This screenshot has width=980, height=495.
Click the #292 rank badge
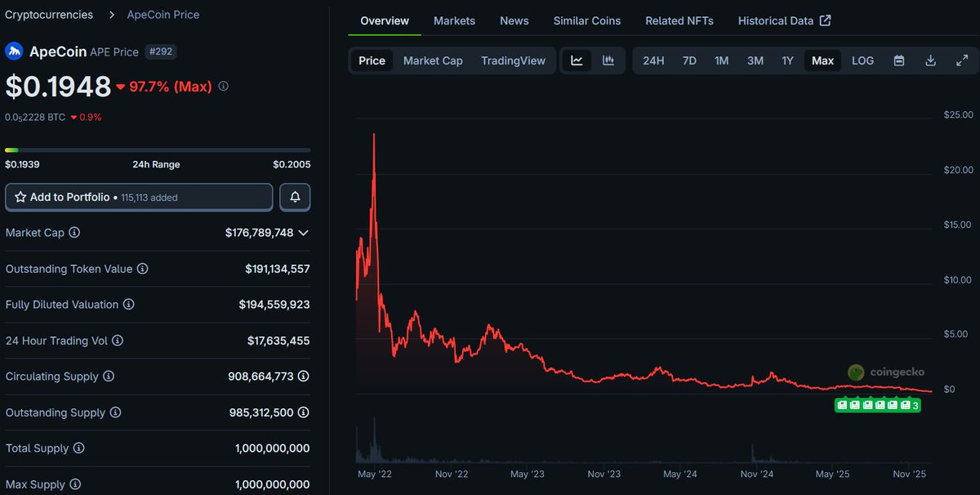[x=160, y=51]
